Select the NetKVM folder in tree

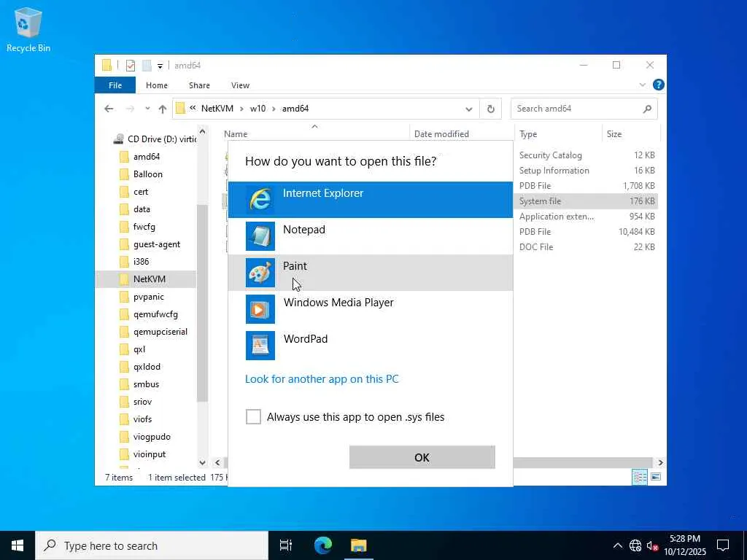pyautogui.click(x=149, y=279)
